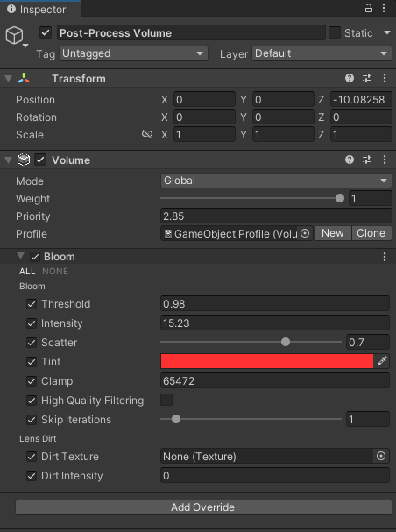Open the Profile object picker
This screenshot has height=532, width=396.
305,233
